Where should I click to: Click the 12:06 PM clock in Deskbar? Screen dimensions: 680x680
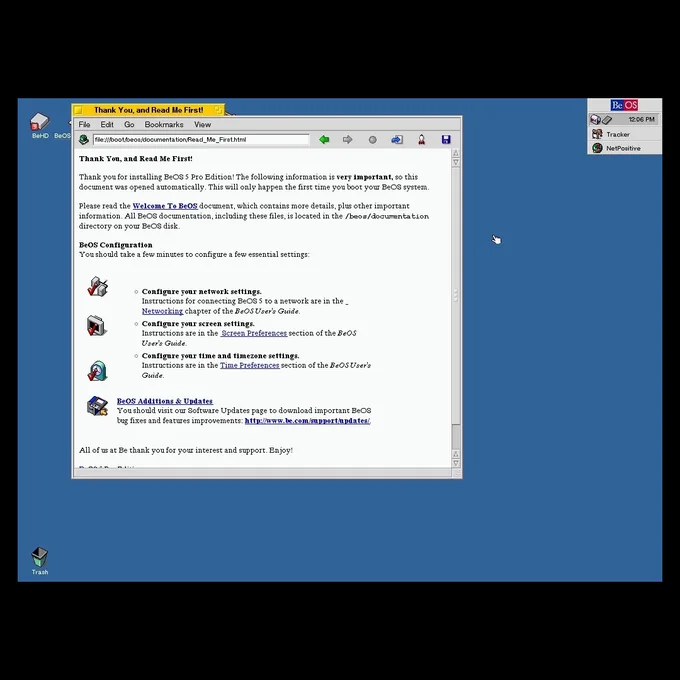641,119
